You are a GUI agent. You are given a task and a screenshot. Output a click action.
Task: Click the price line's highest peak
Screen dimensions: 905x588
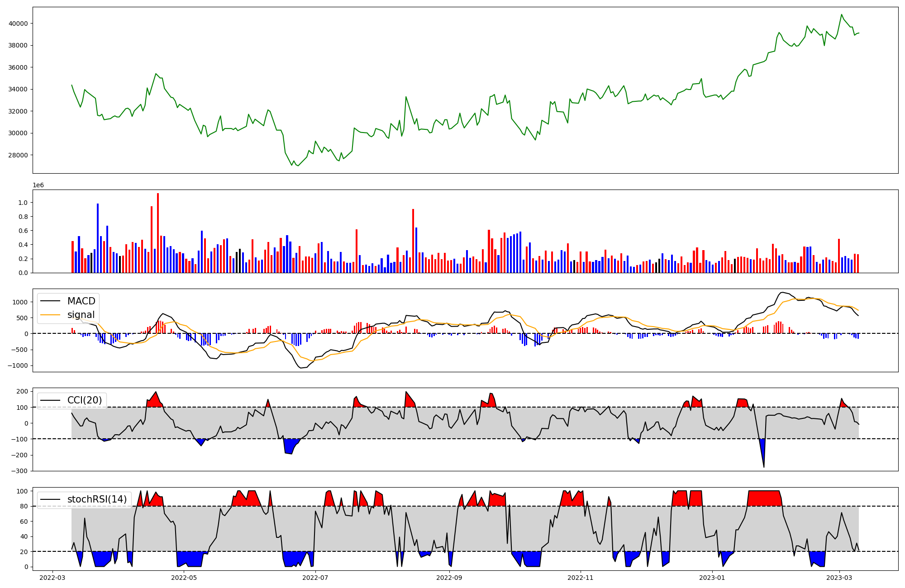(842, 14)
